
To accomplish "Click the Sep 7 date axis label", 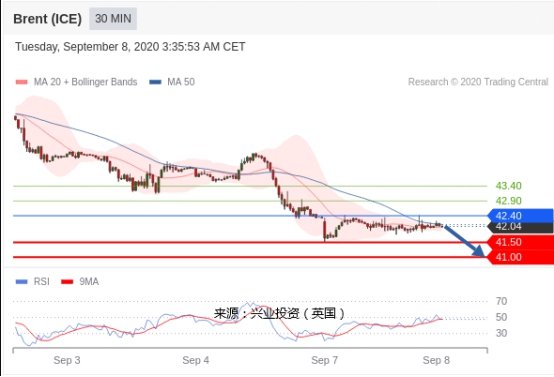I will [325, 360].
